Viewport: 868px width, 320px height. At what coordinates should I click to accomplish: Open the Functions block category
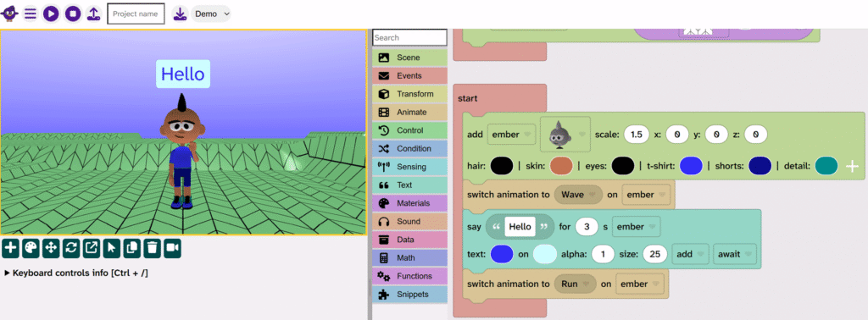tap(409, 276)
